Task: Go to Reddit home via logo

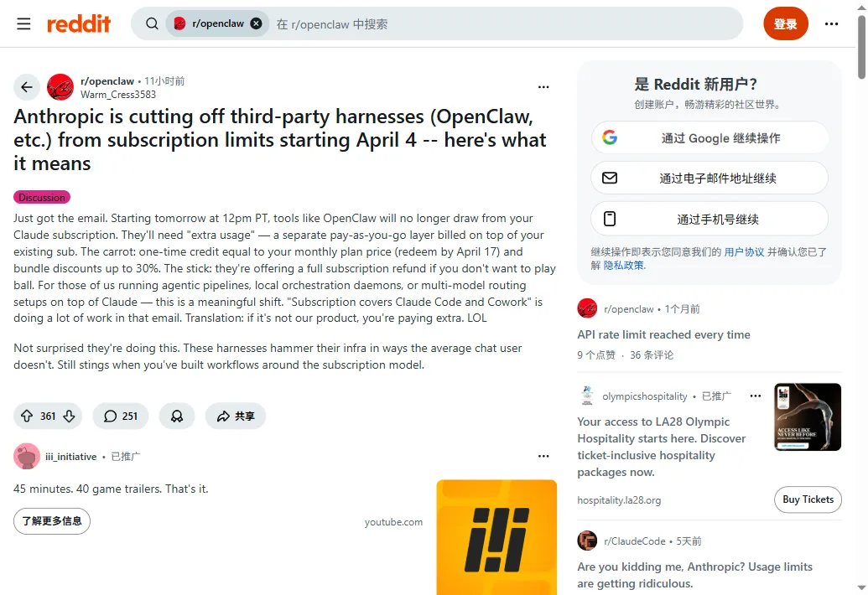Action: coord(79,23)
